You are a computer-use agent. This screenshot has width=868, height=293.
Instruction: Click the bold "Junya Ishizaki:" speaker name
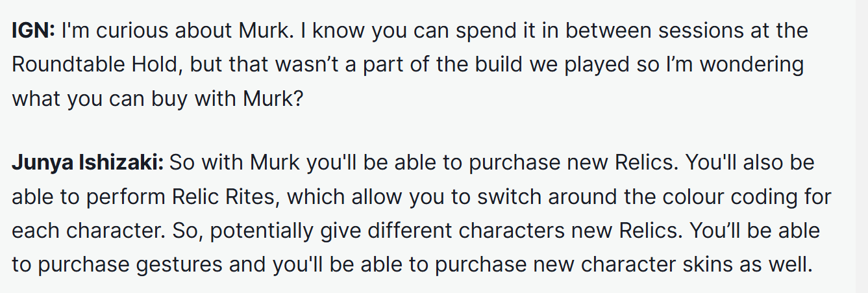[x=88, y=162]
